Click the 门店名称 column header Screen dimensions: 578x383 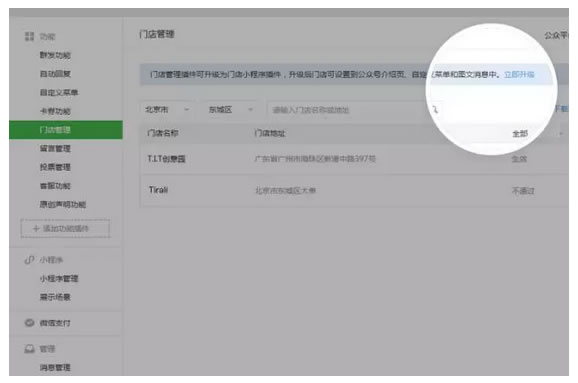point(163,133)
